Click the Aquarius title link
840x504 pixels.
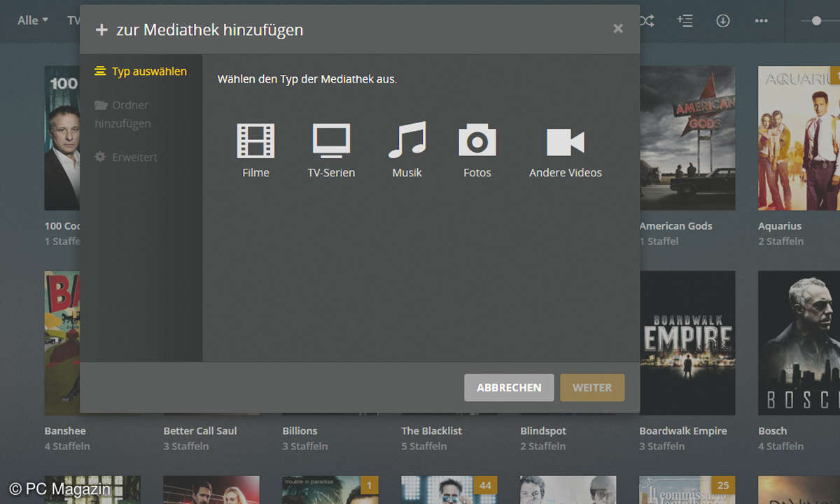780,226
